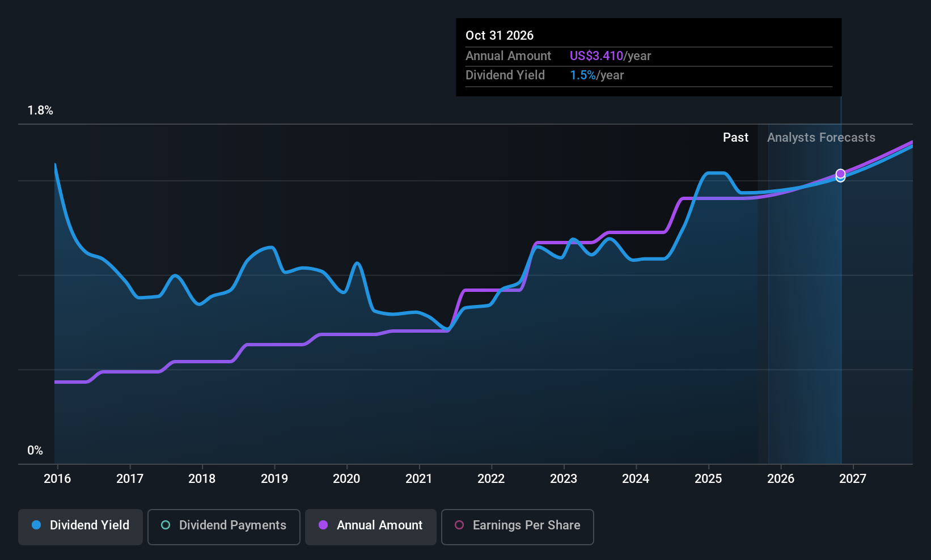Click the 0% y-axis label

click(35, 451)
